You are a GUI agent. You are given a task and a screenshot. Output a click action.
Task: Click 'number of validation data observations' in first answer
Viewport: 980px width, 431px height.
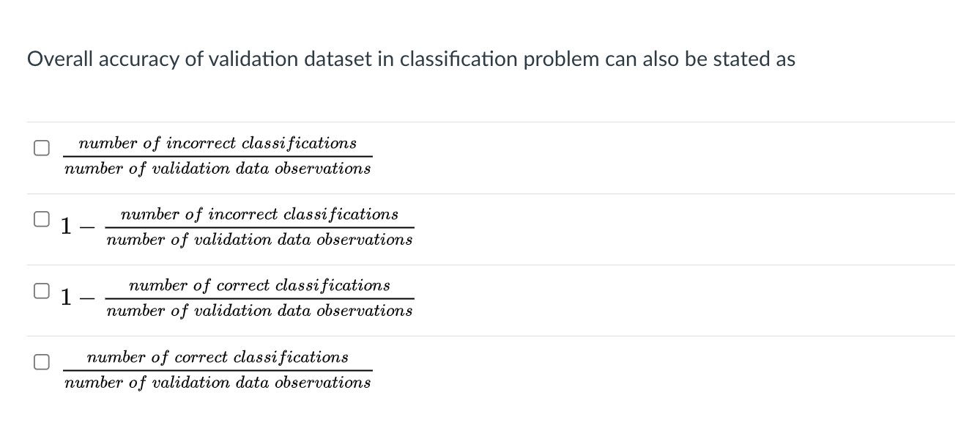coord(218,169)
